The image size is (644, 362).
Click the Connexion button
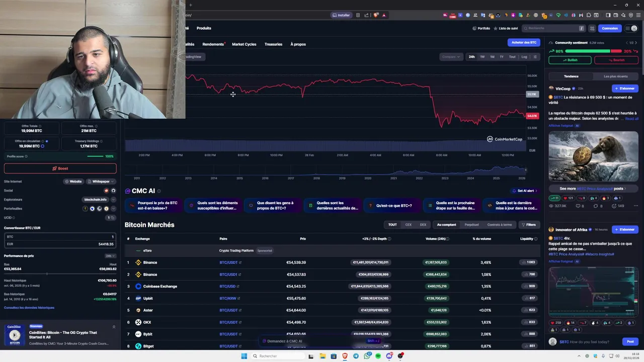[x=610, y=28]
